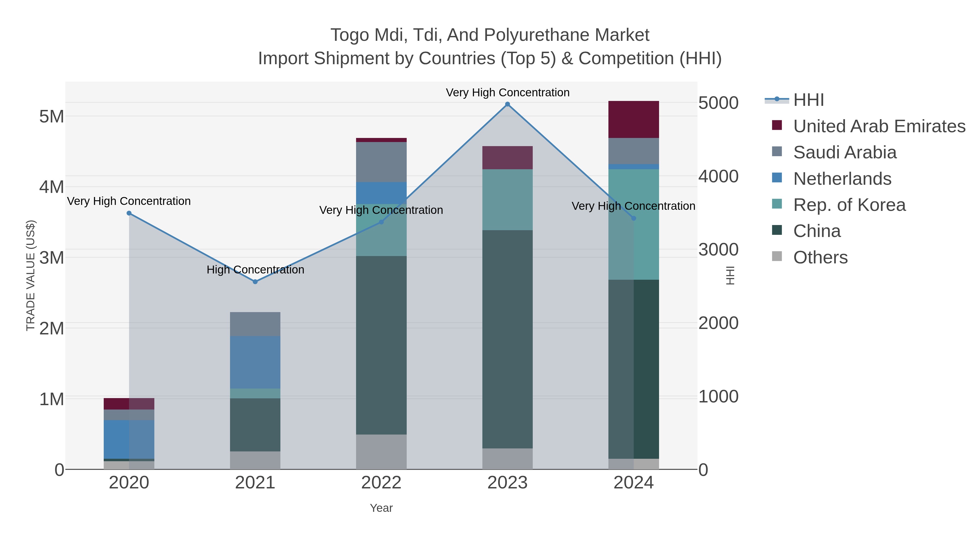Click the subtitle 'Import Shipment by Countries (Top 5) & Competition (HHI)'

490,59
